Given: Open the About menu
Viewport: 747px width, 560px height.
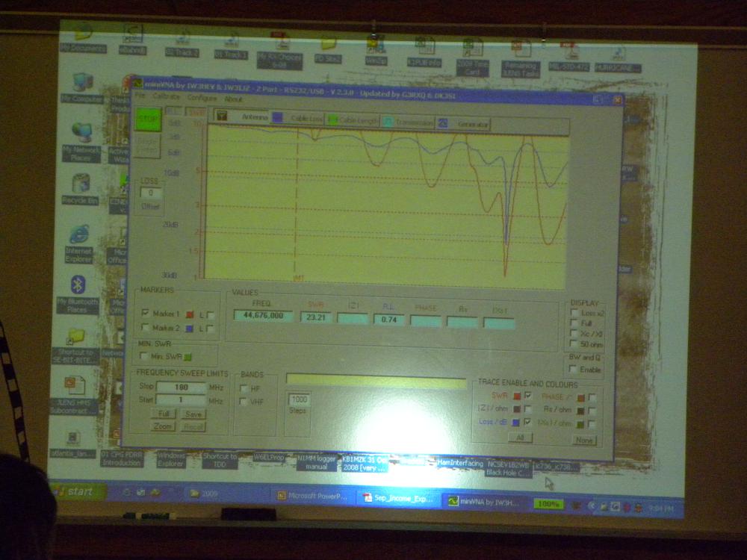Looking at the screenshot, I should pos(233,99).
